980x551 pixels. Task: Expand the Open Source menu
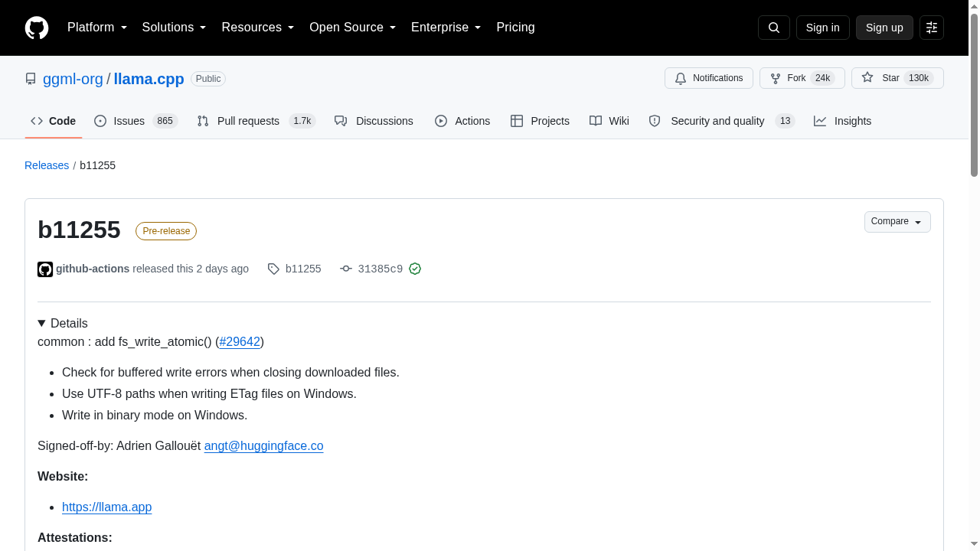coord(353,28)
